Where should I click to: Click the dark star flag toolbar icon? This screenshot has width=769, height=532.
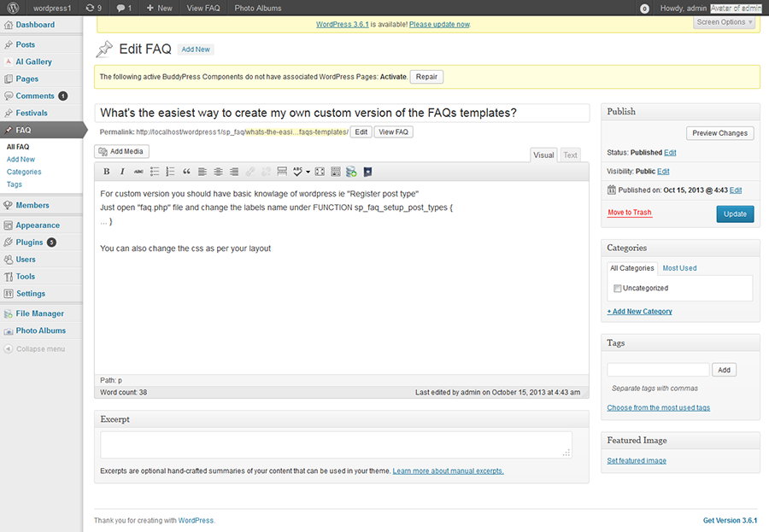(367, 172)
